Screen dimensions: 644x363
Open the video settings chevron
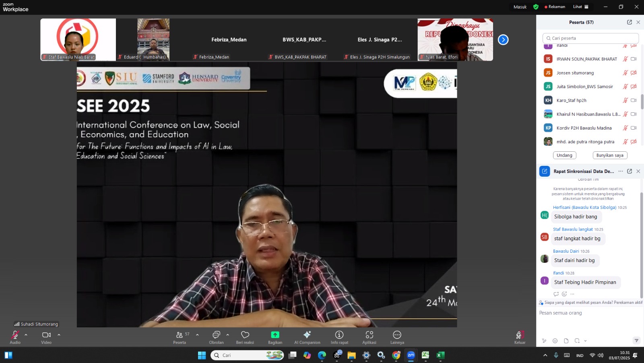point(59,335)
